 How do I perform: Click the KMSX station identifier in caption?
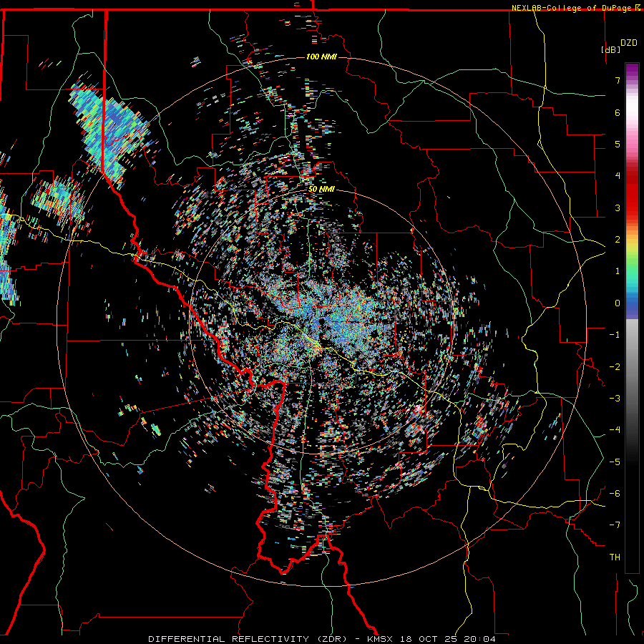point(381,639)
